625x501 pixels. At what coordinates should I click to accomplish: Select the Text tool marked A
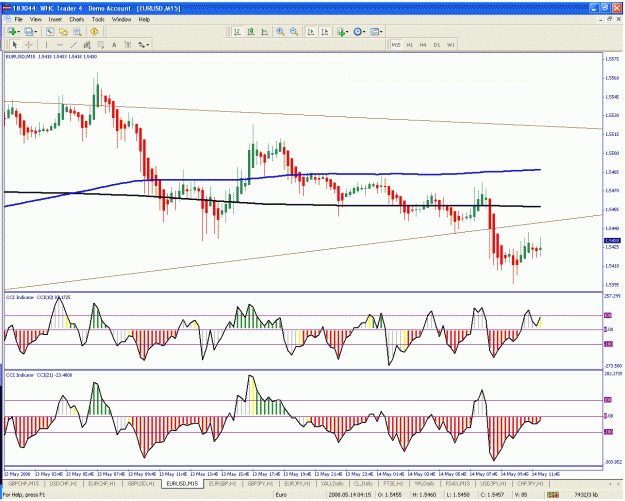114,45
